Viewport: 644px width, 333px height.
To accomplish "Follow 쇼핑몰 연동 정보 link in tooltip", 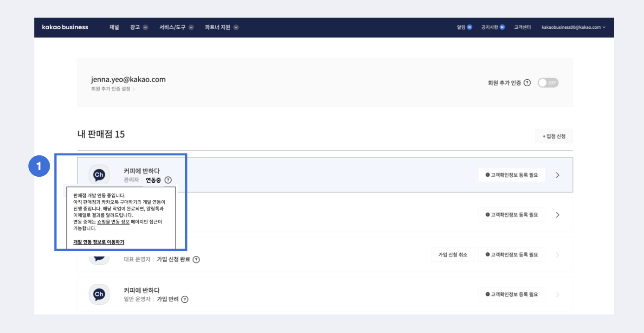I will tap(113, 222).
